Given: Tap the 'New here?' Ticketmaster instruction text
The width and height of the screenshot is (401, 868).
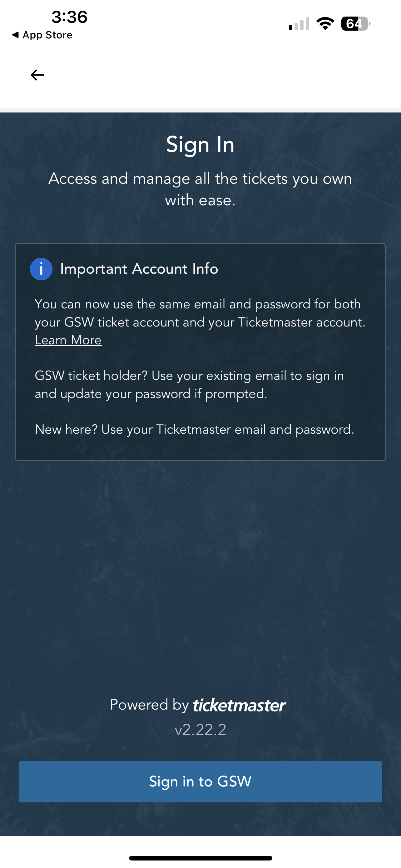Looking at the screenshot, I should [195, 430].
